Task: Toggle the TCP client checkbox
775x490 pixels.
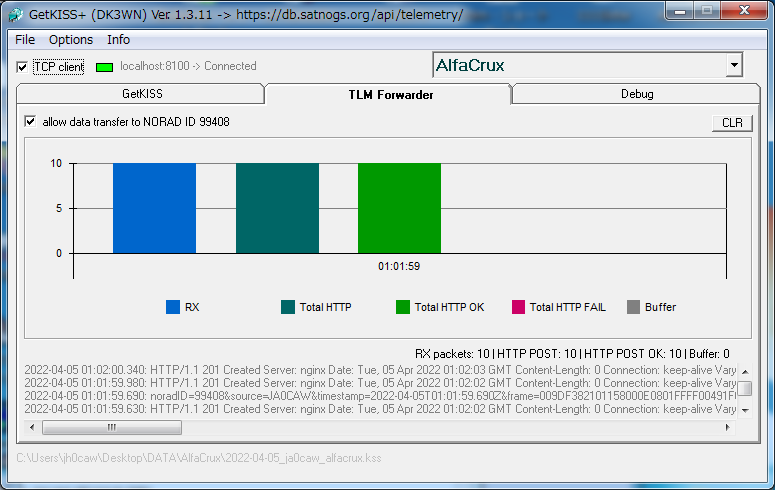Action: tap(22, 67)
